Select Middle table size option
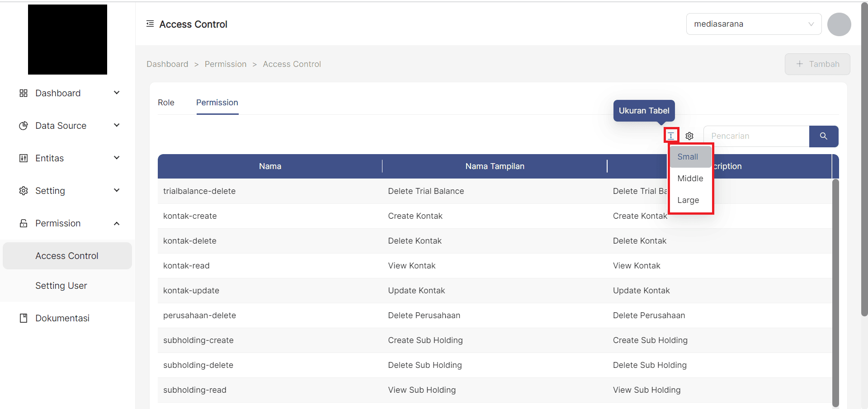Screen dimensions: 868x409 click(690, 179)
